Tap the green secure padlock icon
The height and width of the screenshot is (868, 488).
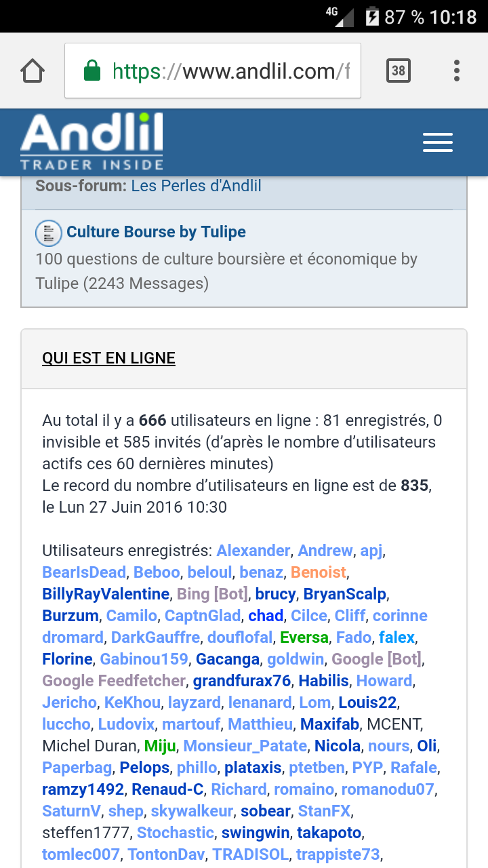coord(91,71)
